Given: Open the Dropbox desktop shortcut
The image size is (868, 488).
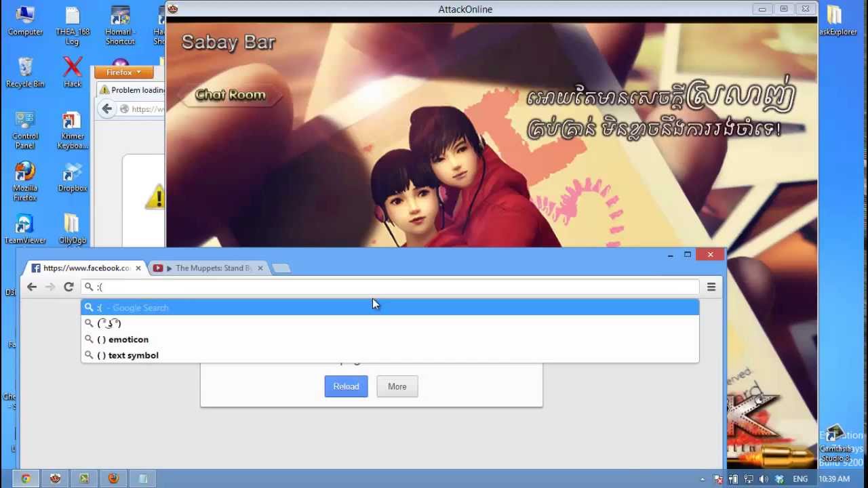Looking at the screenshot, I should [x=73, y=177].
